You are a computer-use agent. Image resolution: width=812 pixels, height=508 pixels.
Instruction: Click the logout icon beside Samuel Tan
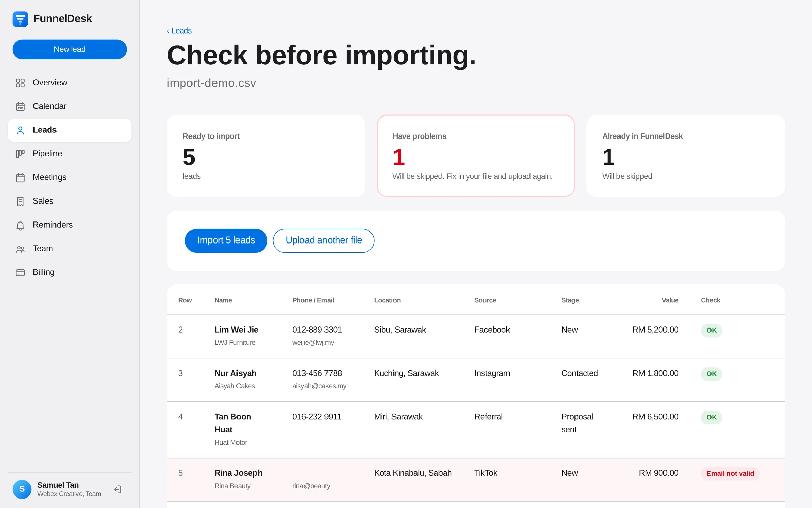coord(118,489)
